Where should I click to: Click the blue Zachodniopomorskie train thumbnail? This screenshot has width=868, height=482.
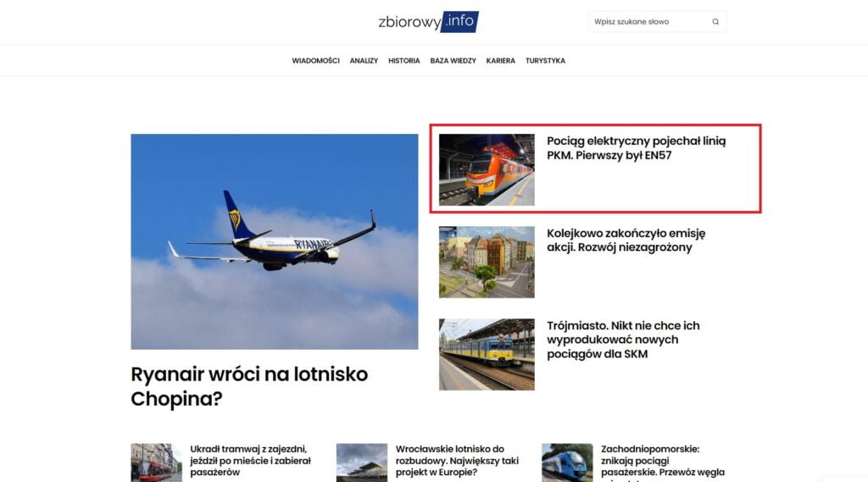pos(567,463)
